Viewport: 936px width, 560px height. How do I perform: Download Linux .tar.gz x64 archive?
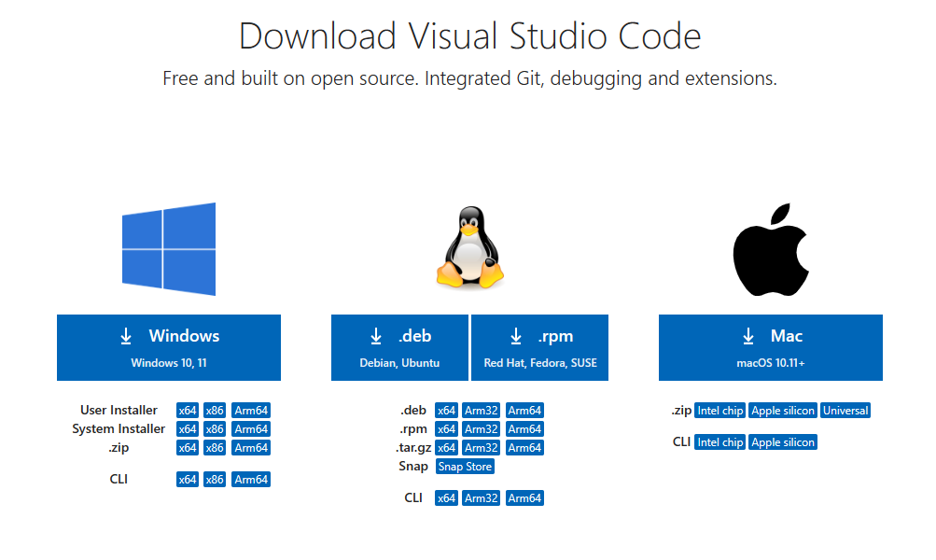(446, 448)
